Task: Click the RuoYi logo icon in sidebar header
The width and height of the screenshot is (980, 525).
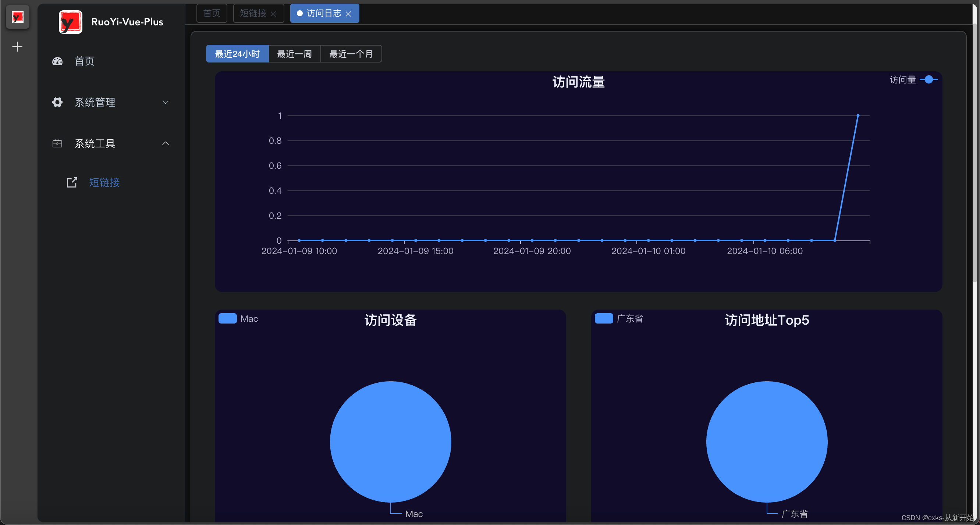Action: (x=70, y=22)
